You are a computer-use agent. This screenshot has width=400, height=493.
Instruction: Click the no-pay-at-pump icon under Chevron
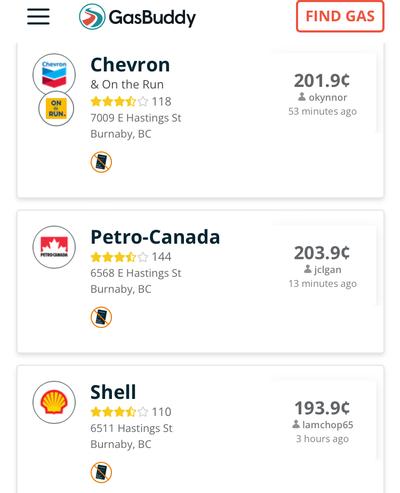pos(101,162)
